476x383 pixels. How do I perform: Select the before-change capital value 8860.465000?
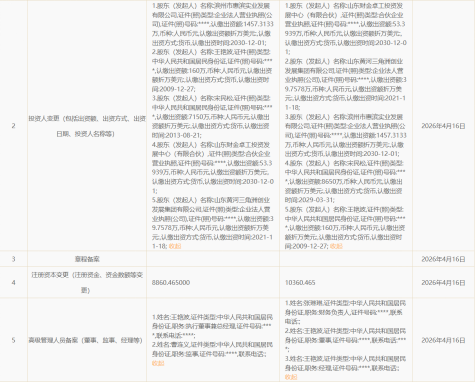click(x=171, y=282)
